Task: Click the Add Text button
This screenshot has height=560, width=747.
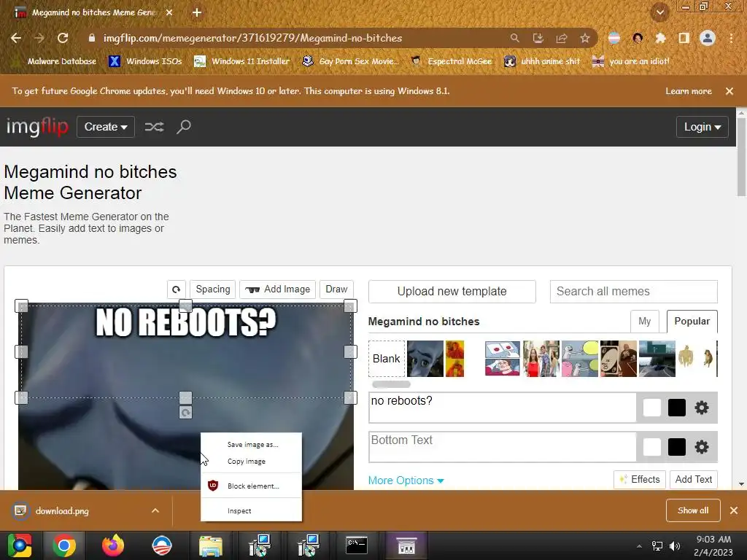Action: coord(694,480)
